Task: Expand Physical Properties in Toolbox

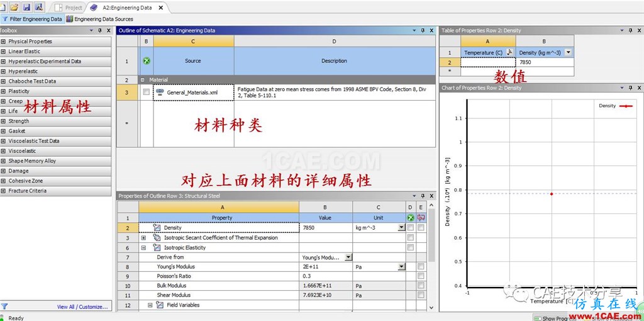Action: point(3,42)
